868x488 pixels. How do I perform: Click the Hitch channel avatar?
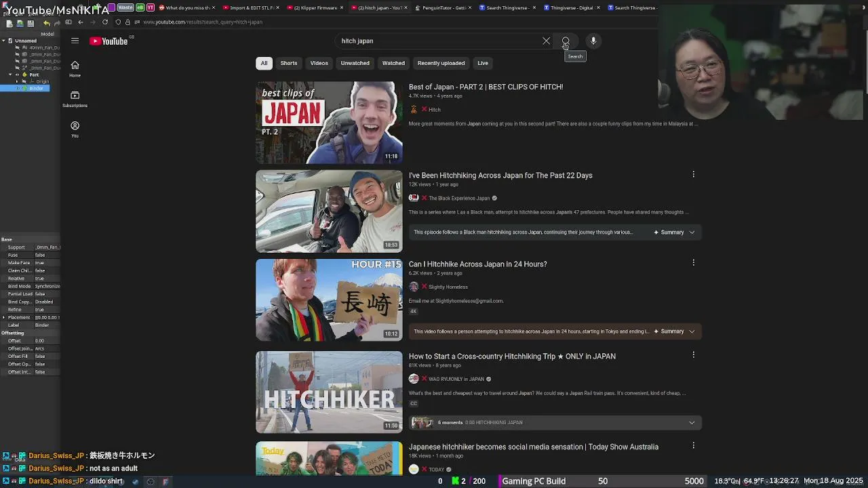414,109
